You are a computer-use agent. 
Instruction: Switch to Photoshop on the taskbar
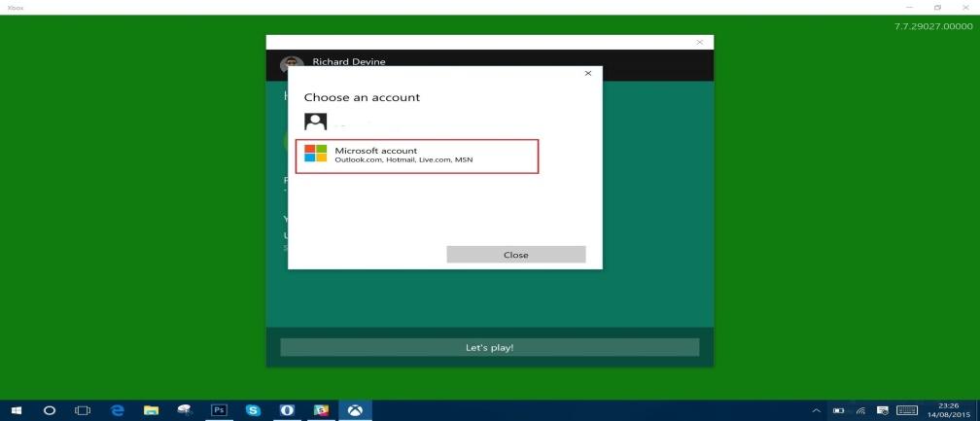[219, 410]
